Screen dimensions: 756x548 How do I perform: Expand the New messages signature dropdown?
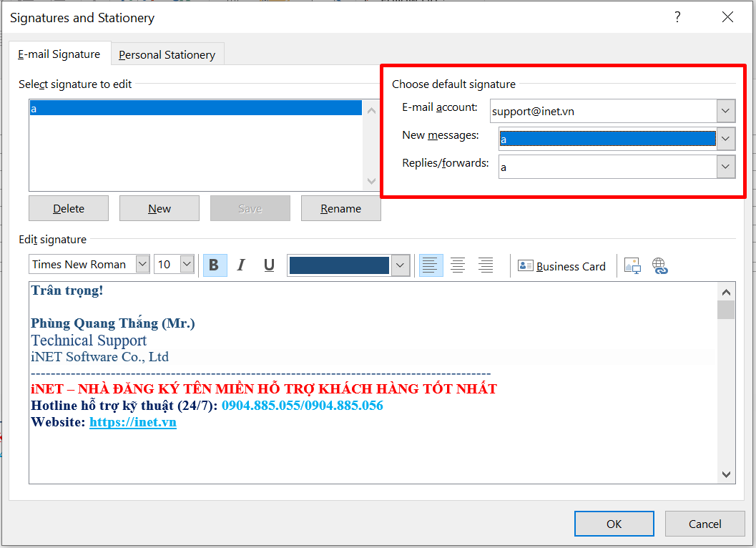(x=725, y=139)
